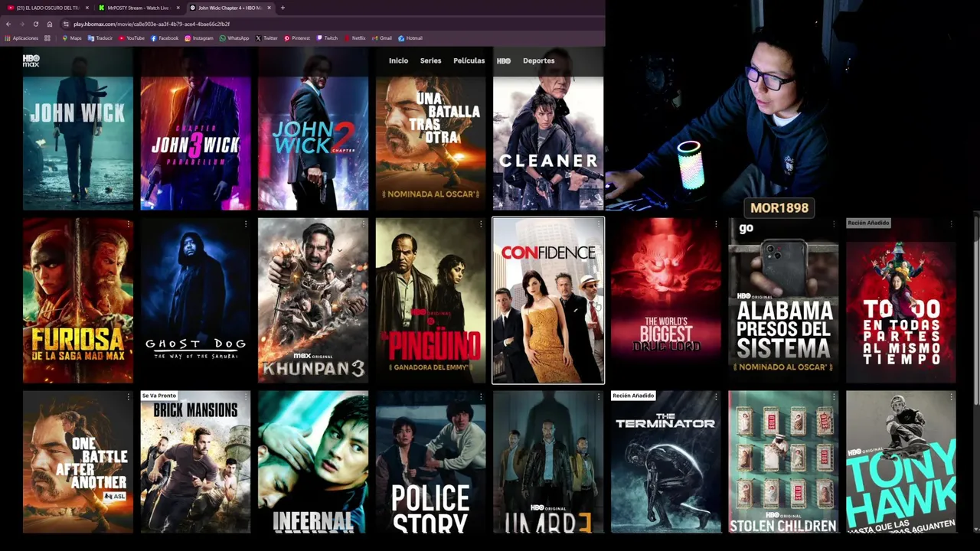
Task: Open the Khunpan 3 poster
Action: coord(312,300)
